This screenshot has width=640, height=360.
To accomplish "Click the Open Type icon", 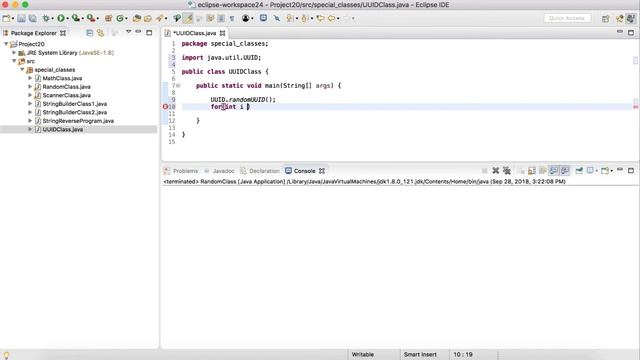I will (137, 18).
